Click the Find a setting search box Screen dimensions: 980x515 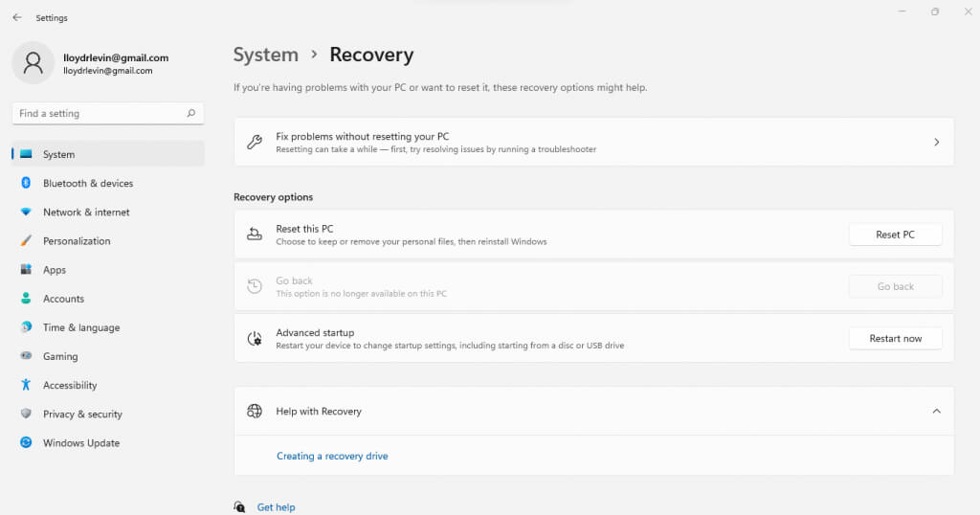pyautogui.click(x=107, y=113)
